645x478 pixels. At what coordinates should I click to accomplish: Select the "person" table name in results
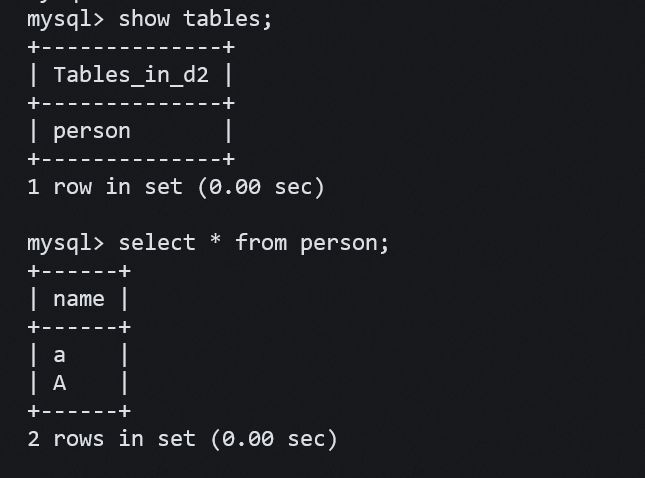tap(92, 131)
